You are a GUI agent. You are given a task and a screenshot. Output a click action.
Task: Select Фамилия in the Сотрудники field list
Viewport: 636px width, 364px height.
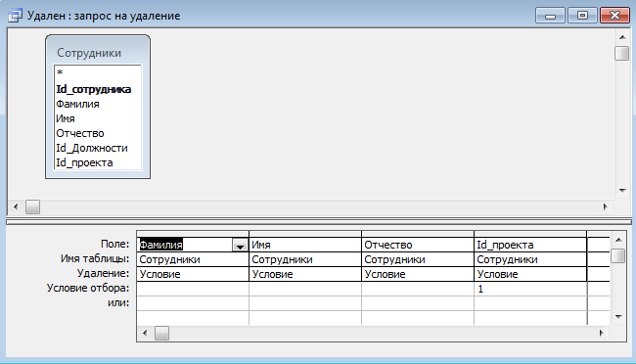click(98, 104)
